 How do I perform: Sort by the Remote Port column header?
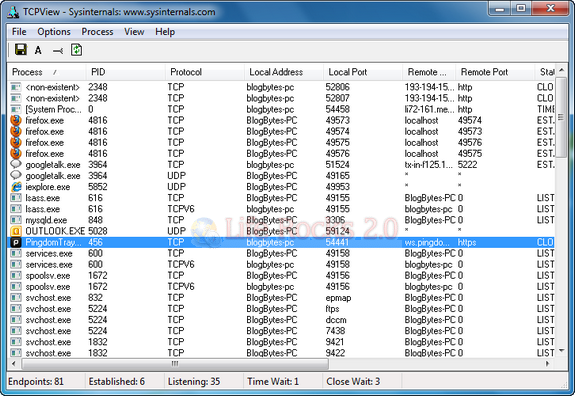click(x=495, y=72)
